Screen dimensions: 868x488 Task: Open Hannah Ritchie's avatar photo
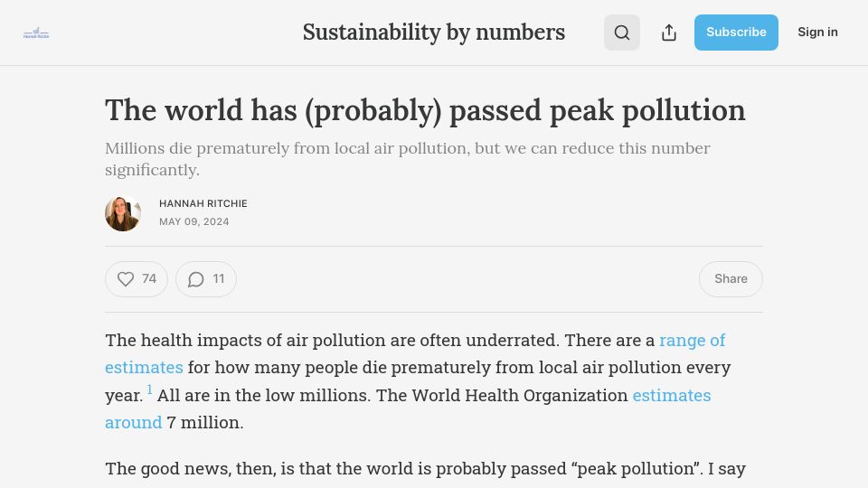pos(123,213)
